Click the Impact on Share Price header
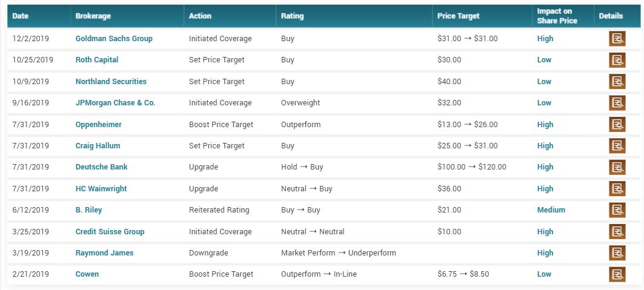 coord(557,16)
